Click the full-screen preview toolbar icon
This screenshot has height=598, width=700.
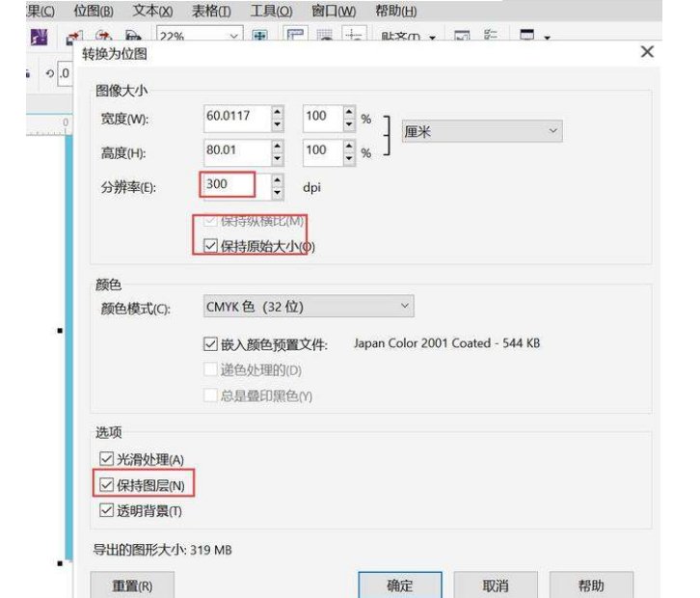(x=259, y=36)
